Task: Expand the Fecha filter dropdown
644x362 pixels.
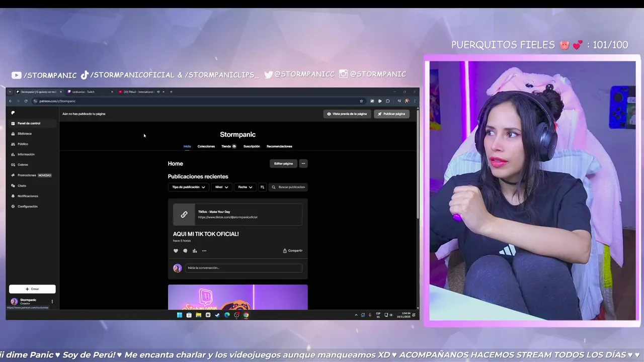Action: pos(245,187)
